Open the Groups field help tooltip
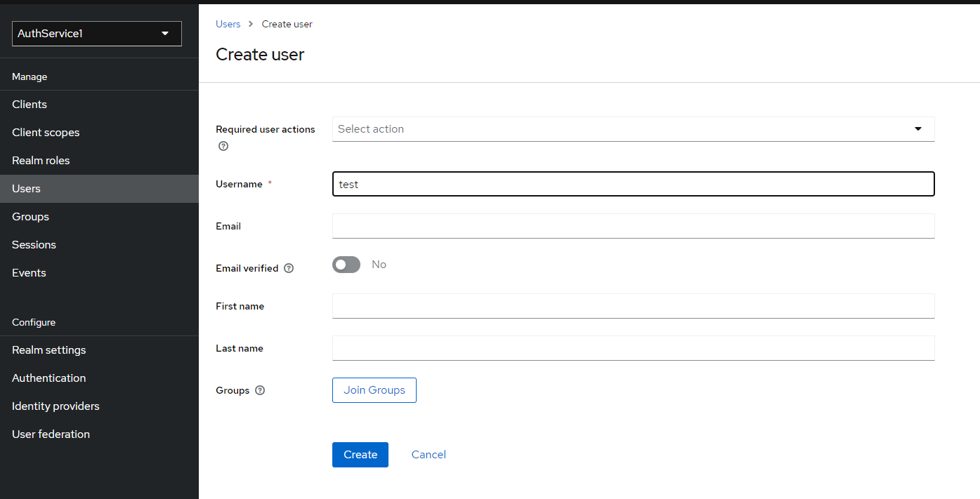The height and width of the screenshot is (499, 980). pos(260,390)
